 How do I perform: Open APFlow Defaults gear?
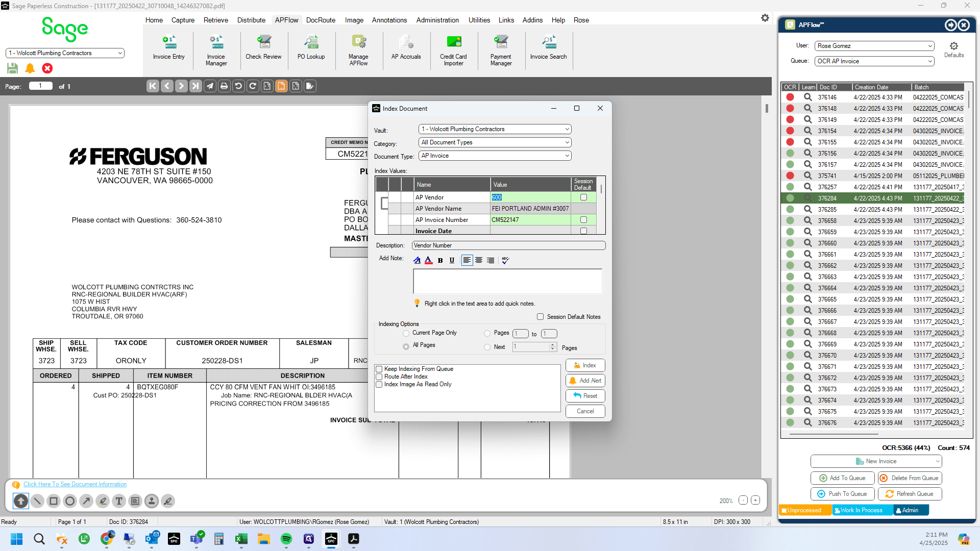(x=954, y=49)
